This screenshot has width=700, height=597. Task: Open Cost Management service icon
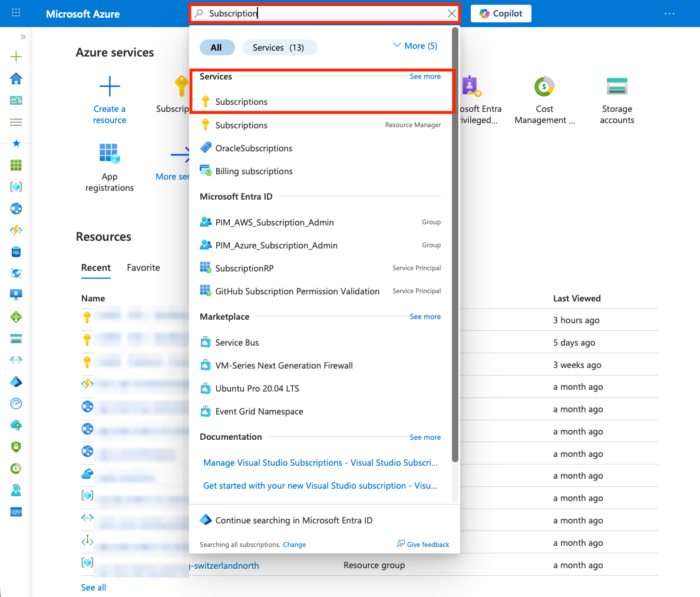(544, 87)
